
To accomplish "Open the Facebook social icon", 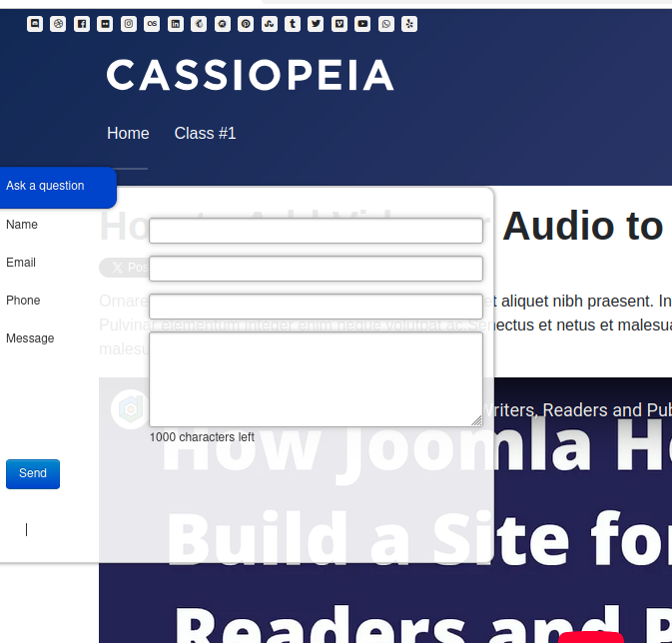I will (x=82, y=24).
